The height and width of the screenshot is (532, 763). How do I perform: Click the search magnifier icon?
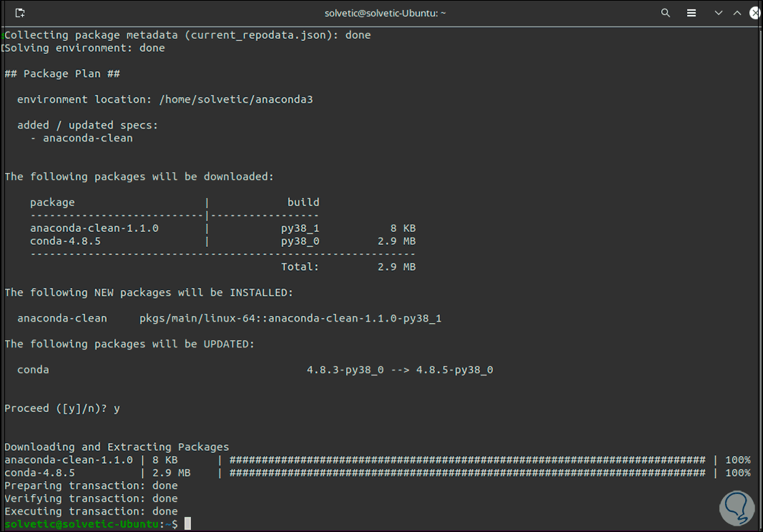pos(665,13)
